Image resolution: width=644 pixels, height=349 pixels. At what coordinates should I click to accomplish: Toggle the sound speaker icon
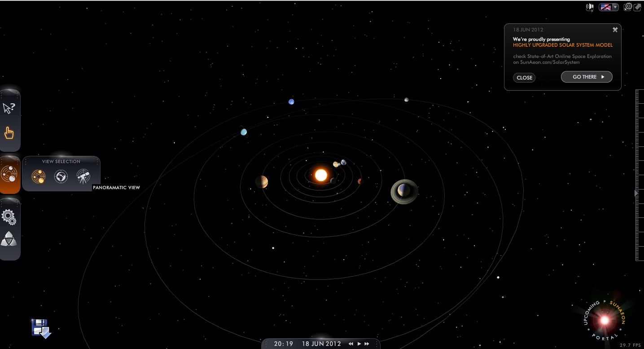(590, 7)
